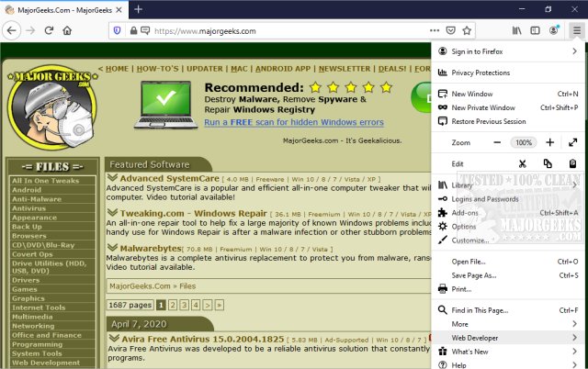Click the Major Geeks logo image
Image resolution: width=588 pixels, height=369 pixels.
[x=52, y=107]
